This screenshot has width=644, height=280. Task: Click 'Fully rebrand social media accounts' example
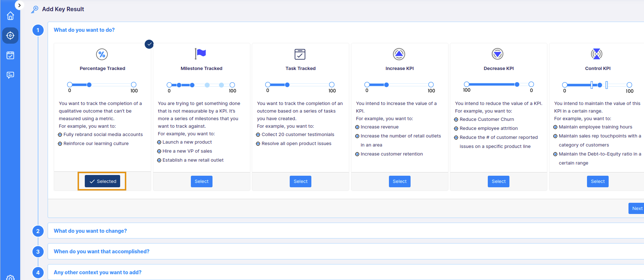coord(103,135)
